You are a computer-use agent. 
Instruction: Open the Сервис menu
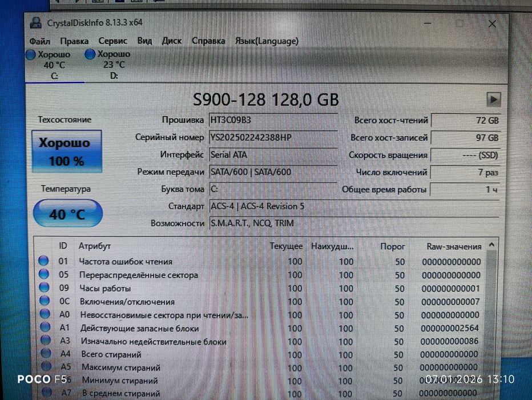[112, 41]
